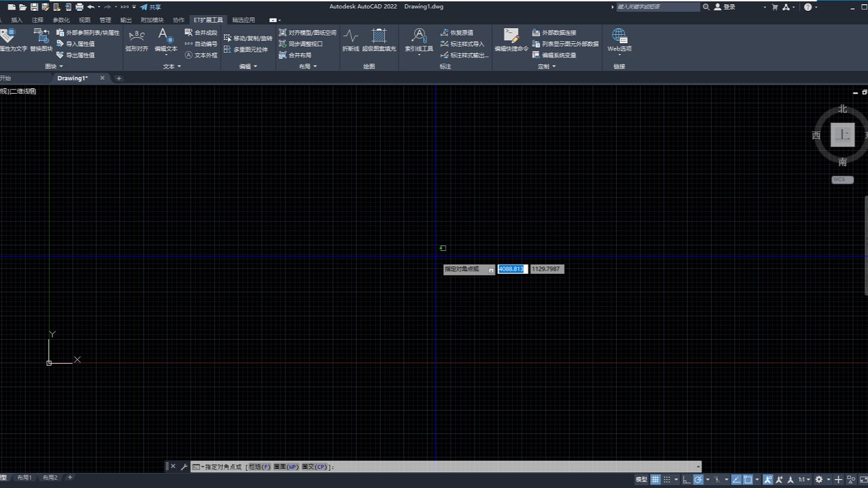Viewport: 868px width, 488px height.
Task: Switch to the 输出 ribbon tab
Action: coord(126,20)
